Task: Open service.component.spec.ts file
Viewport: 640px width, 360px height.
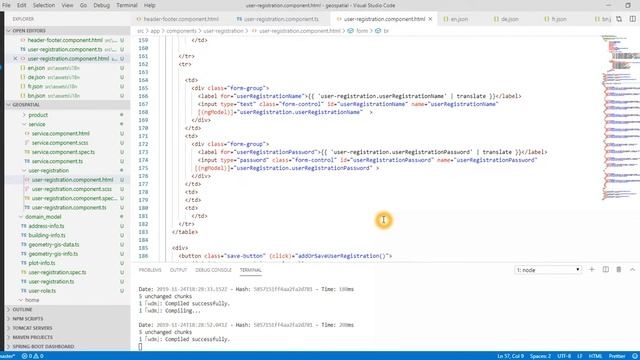Action: (x=63, y=152)
